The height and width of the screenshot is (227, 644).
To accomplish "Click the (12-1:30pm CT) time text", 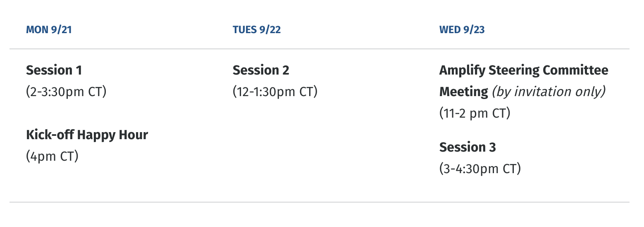I will click(x=275, y=92).
